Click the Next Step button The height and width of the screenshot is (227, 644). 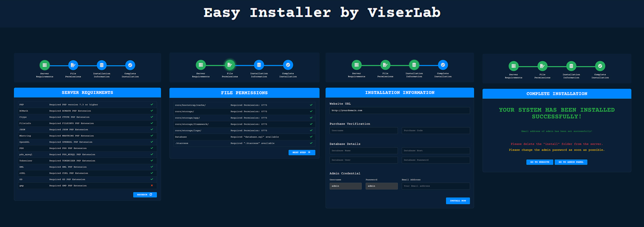point(302,152)
